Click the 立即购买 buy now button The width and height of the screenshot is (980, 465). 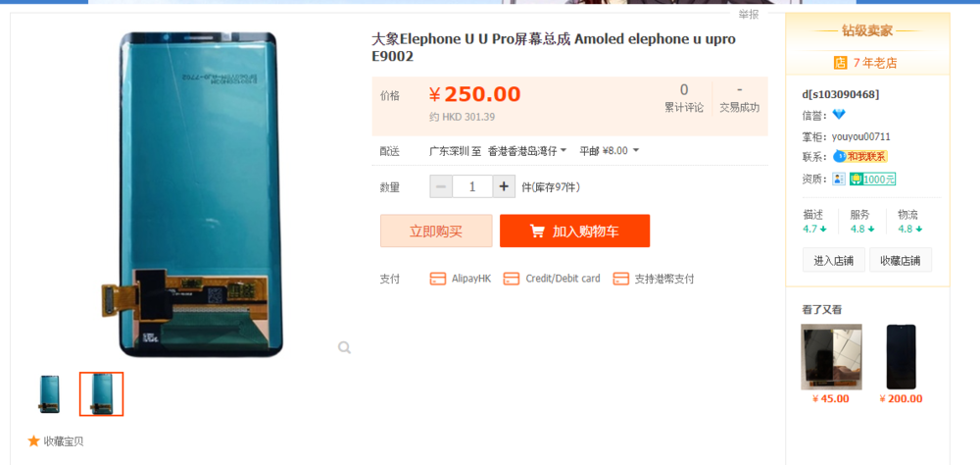[436, 231]
